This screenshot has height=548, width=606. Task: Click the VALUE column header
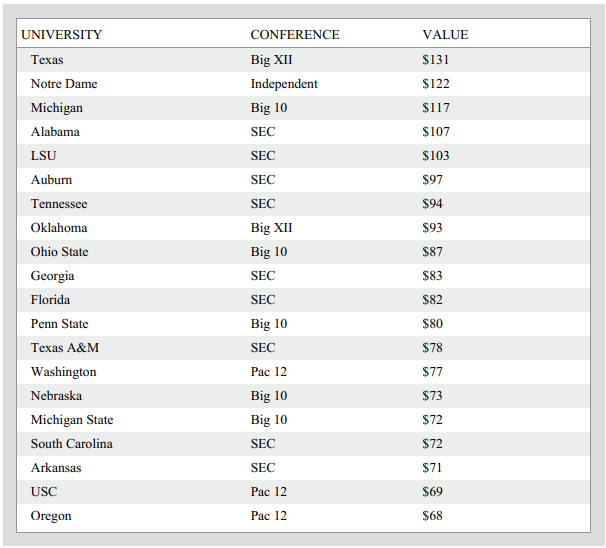click(445, 35)
